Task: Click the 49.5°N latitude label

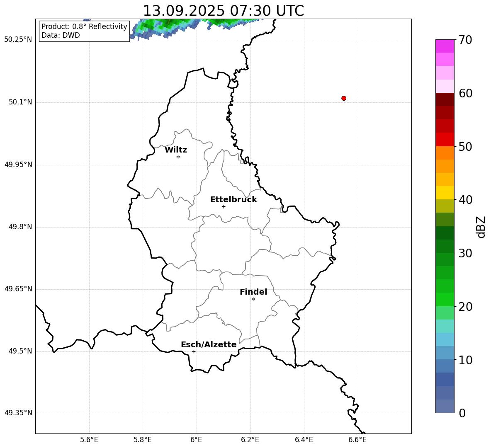Action: pos(20,351)
